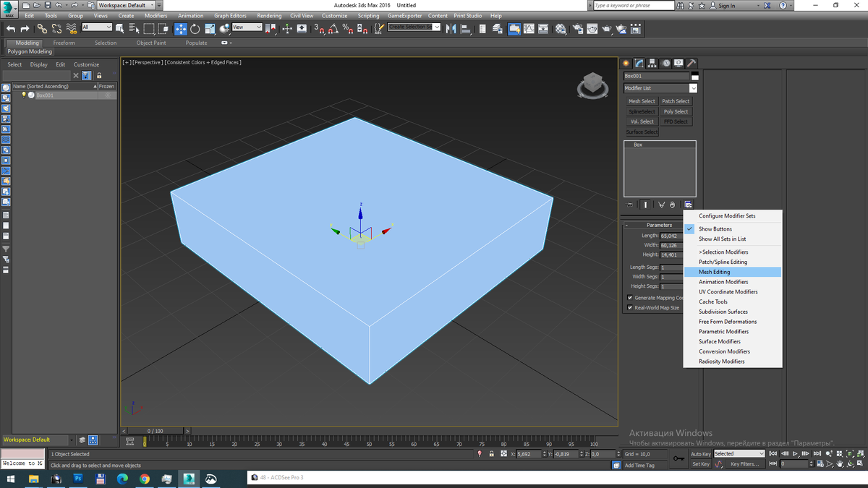Viewport: 868px width, 488px height.
Task: Click the Set Keys large key icon
Action: (678, 458)
